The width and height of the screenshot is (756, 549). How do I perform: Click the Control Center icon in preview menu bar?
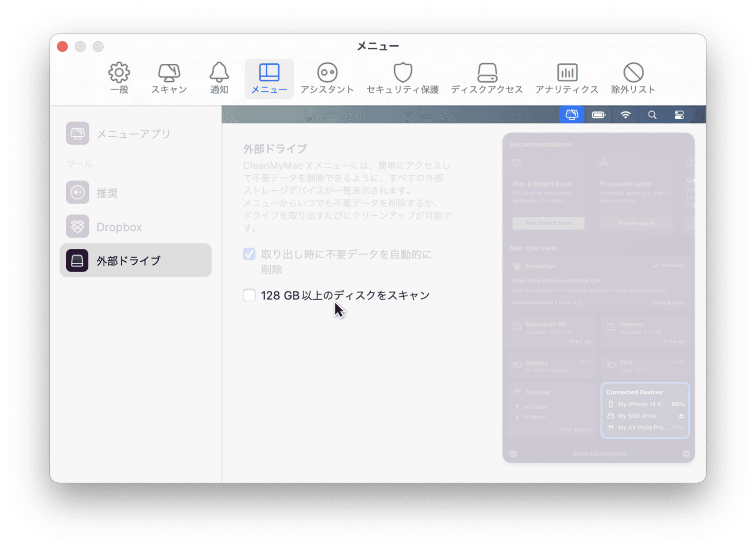point(679,115)
